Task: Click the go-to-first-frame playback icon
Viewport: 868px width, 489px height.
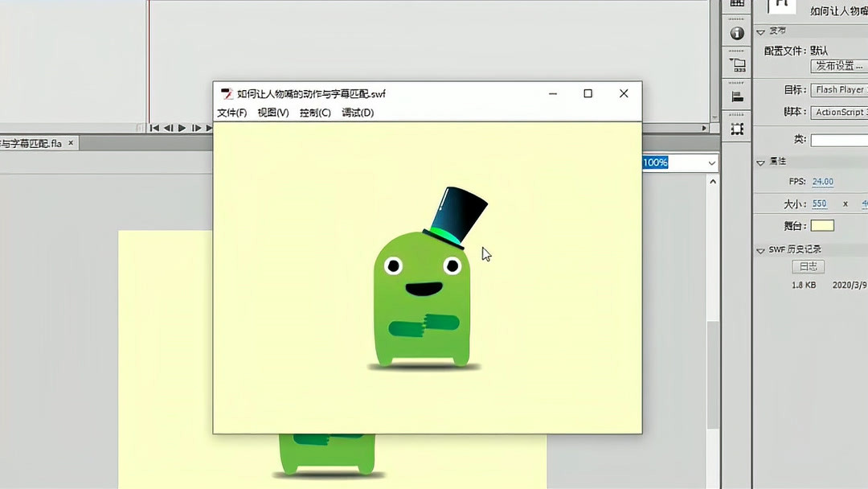Action: [154, 128]
